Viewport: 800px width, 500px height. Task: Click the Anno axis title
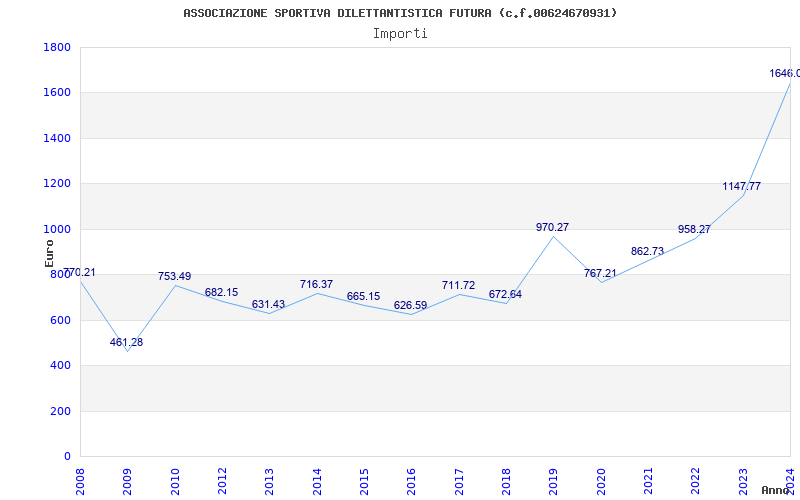(x=775, y=490)
